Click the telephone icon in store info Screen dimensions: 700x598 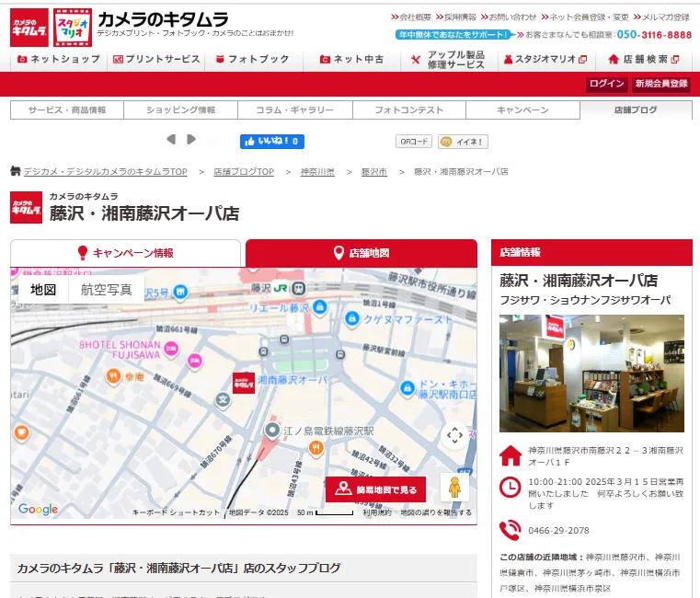point(511,531)
